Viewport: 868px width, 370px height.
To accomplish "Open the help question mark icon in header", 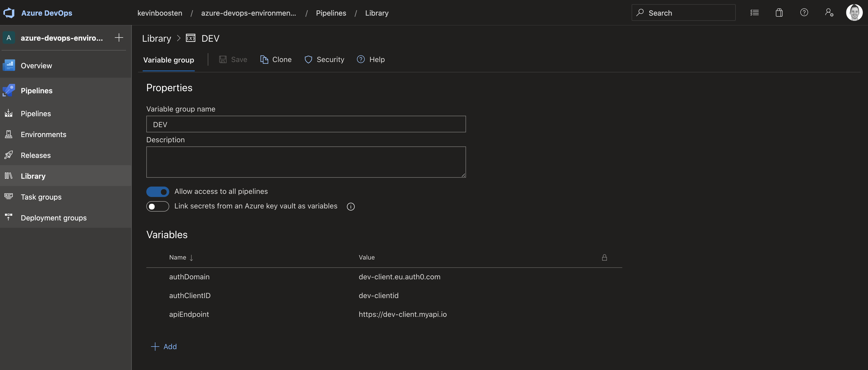I will (x=804, y=13).
